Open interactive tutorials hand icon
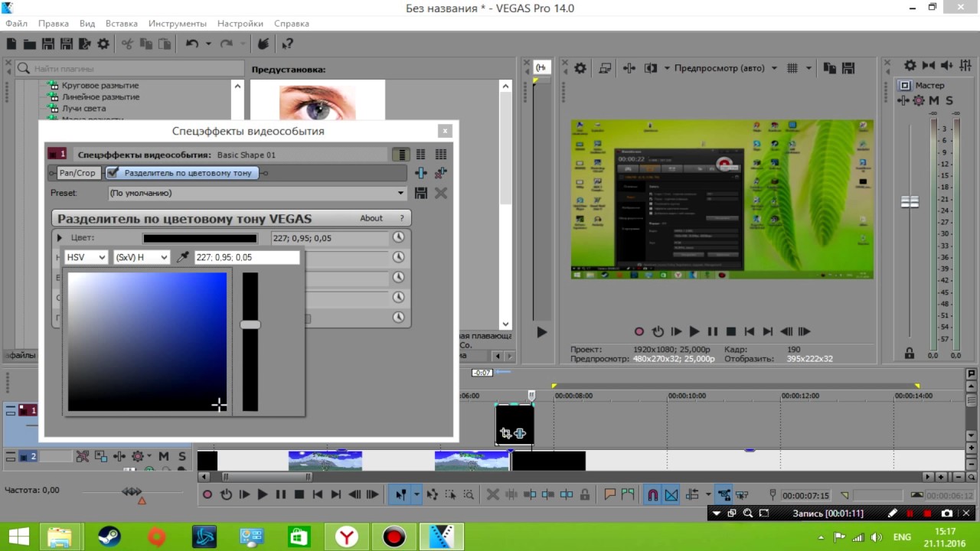 coord(263,44)
